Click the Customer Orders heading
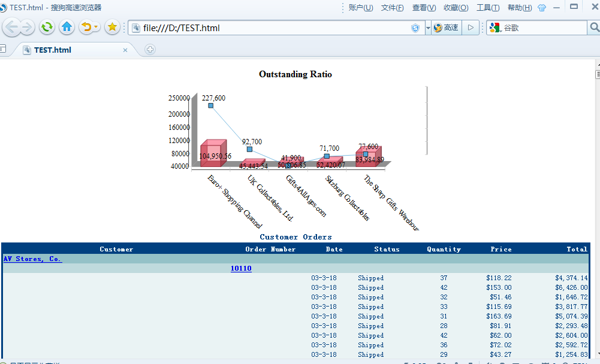 296,237
